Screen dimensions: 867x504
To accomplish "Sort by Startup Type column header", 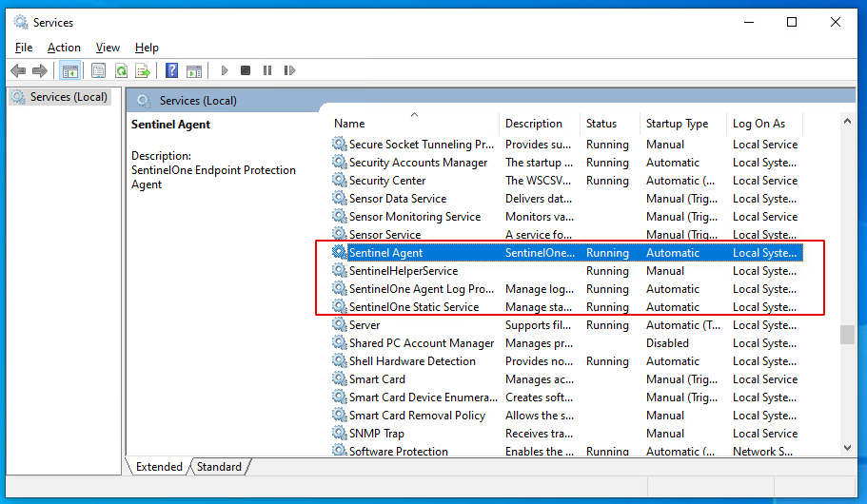I will (683, 124).
